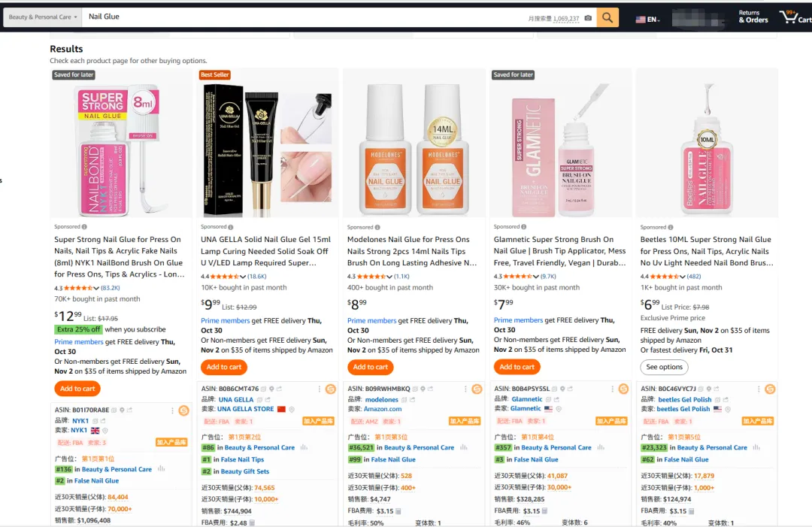Add Modelones Nail Glue to cart

coord(370,367)
